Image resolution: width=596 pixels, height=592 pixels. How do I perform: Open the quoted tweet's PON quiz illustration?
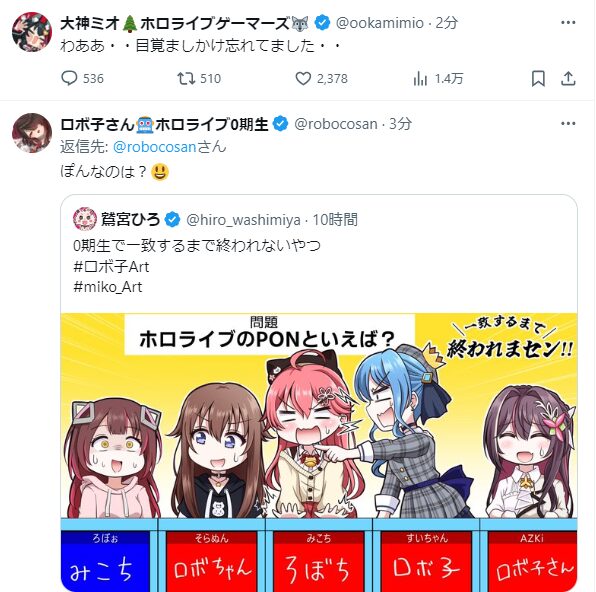[x=319, y=452]
